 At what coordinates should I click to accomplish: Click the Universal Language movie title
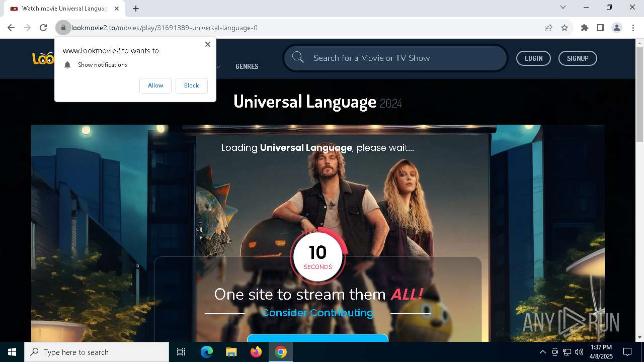[x=305, y=102]
